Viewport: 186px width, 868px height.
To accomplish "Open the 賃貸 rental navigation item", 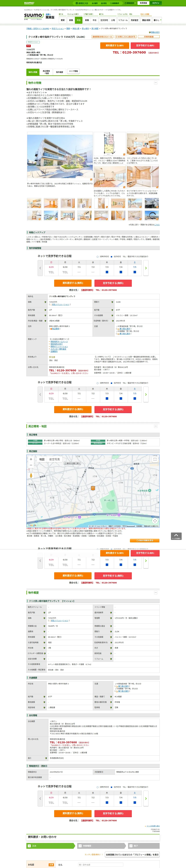I will [62, 20].
